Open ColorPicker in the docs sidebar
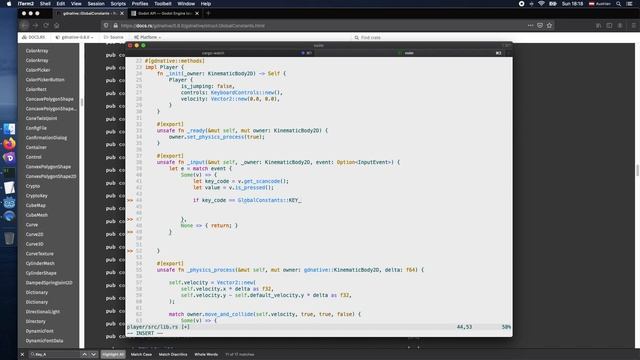The width and height of the screenshot is (640, 360). [x=38, y=70]
